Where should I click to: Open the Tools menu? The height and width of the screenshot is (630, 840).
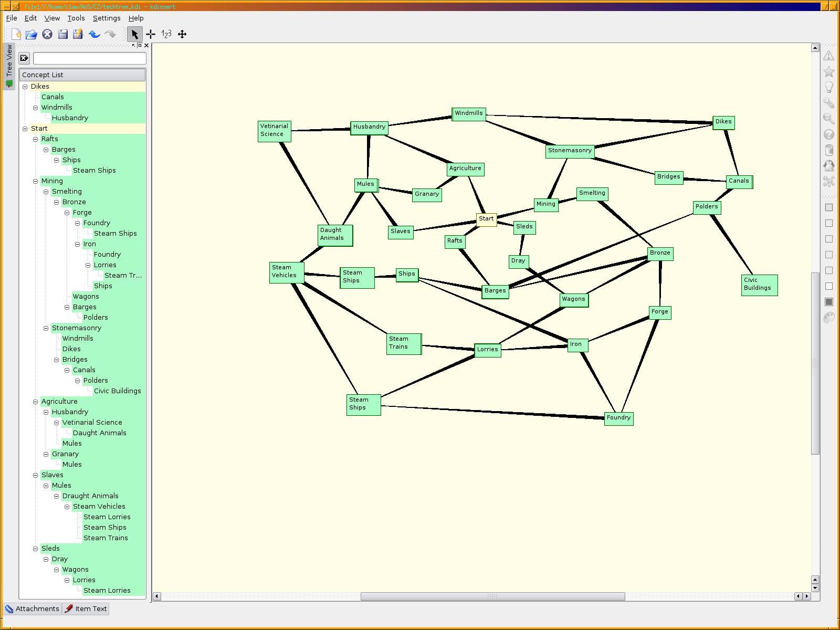coord(76,18)
